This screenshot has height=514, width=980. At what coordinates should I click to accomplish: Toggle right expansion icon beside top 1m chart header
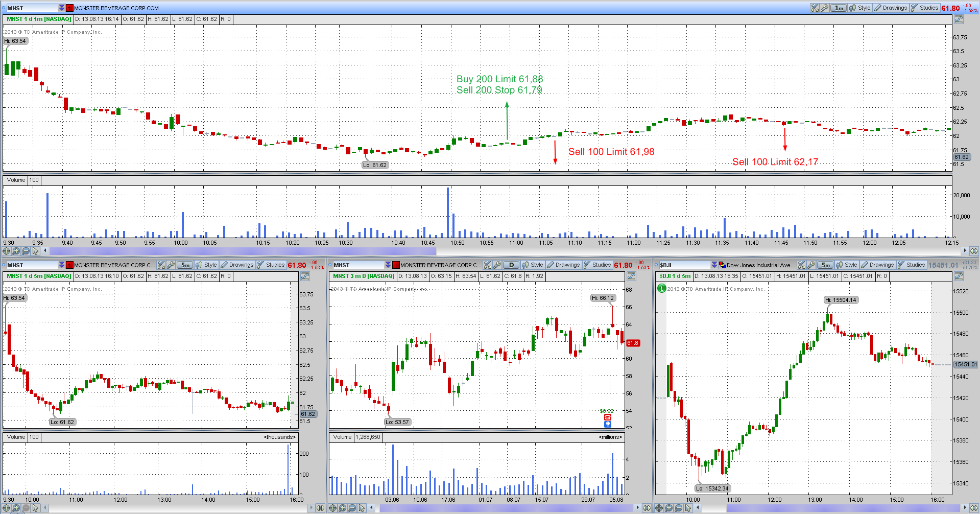[959, 19]
